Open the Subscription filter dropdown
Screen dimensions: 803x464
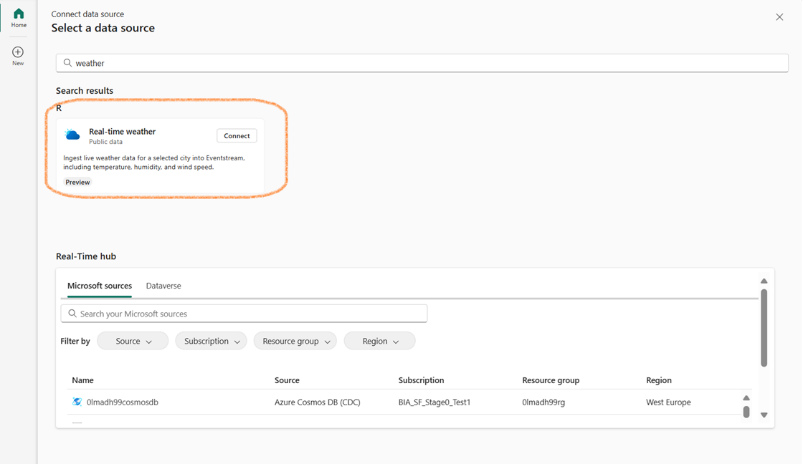click(211, 341)
